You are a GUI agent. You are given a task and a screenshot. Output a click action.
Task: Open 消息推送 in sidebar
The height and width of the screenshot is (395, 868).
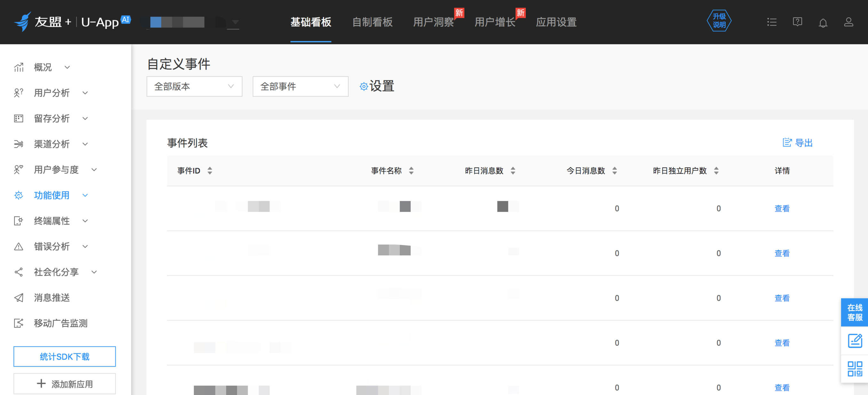point(52,297)
